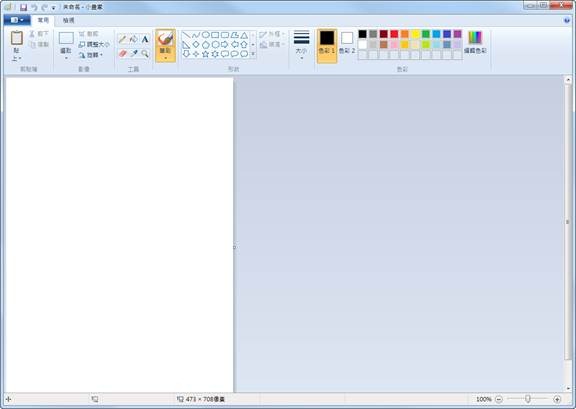The image size is (576, 409).
Task: Click the '100%' zoom level text
Action: click(484, 399)
